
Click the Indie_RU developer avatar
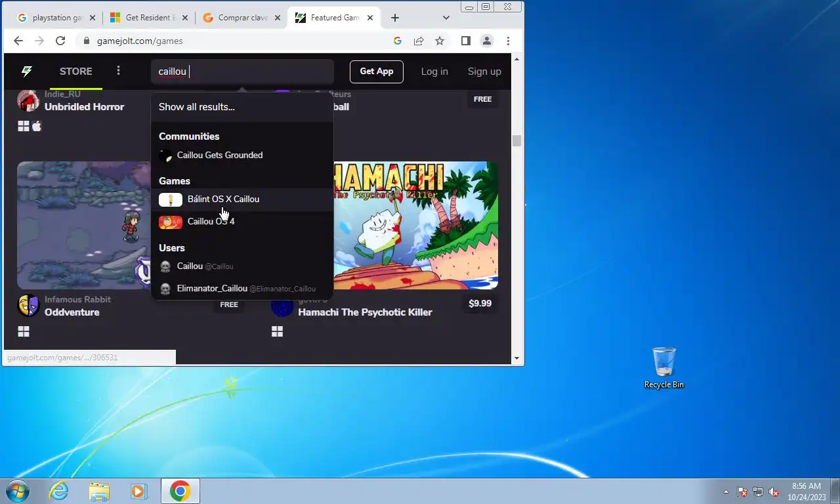pyautogui.click(x=28, y=100)
